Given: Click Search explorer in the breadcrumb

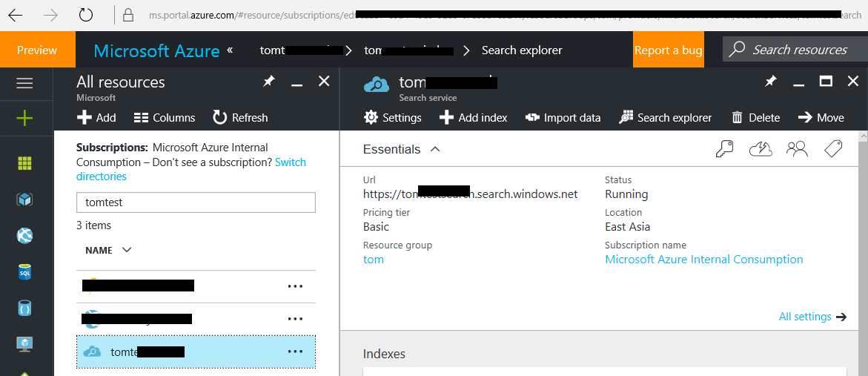Looking at the screenshot, I should click(522, 50).
